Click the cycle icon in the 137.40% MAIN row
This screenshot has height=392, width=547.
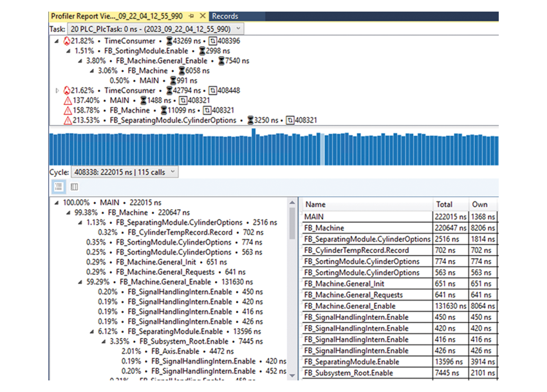183,101
